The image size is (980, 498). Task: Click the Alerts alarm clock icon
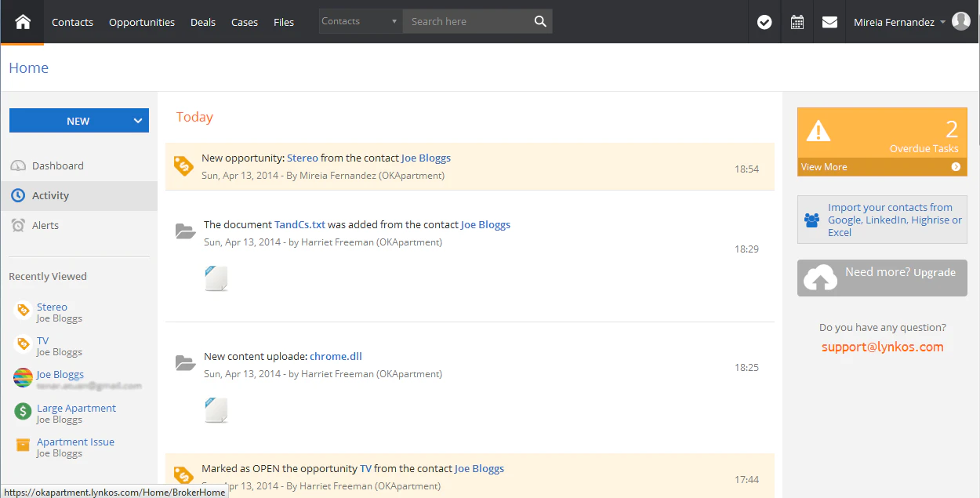pos(18,225)
